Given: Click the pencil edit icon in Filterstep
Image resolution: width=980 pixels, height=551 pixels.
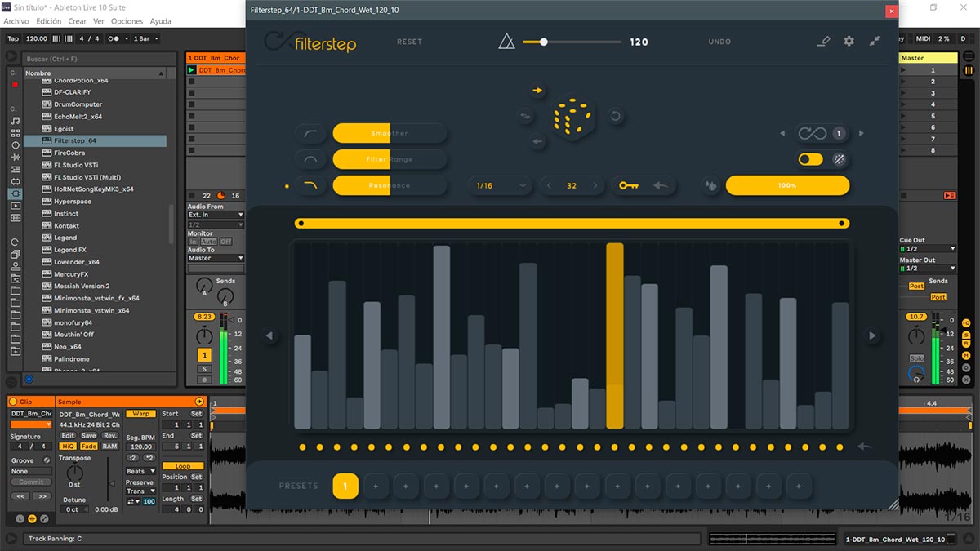Looking at the screenshot, I should 823,41.
